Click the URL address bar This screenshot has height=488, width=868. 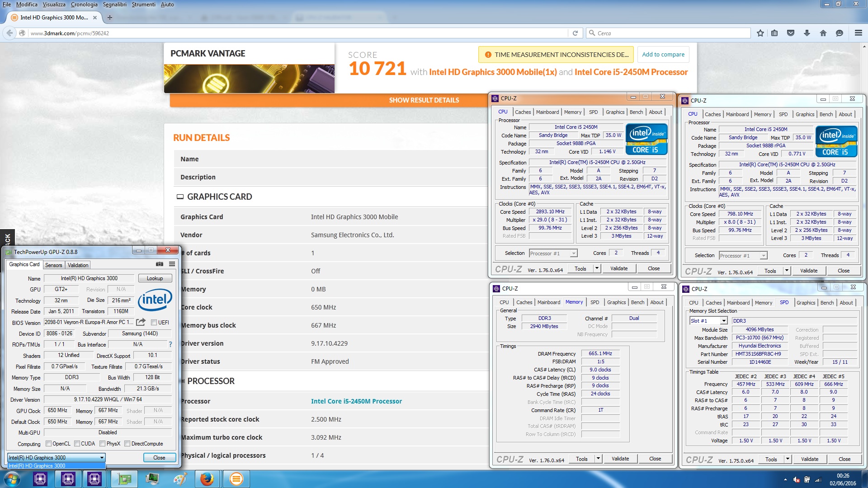click(298, 33)
